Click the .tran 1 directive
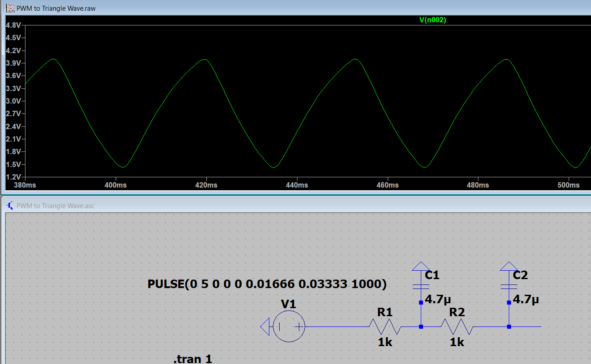 point(193,359)
